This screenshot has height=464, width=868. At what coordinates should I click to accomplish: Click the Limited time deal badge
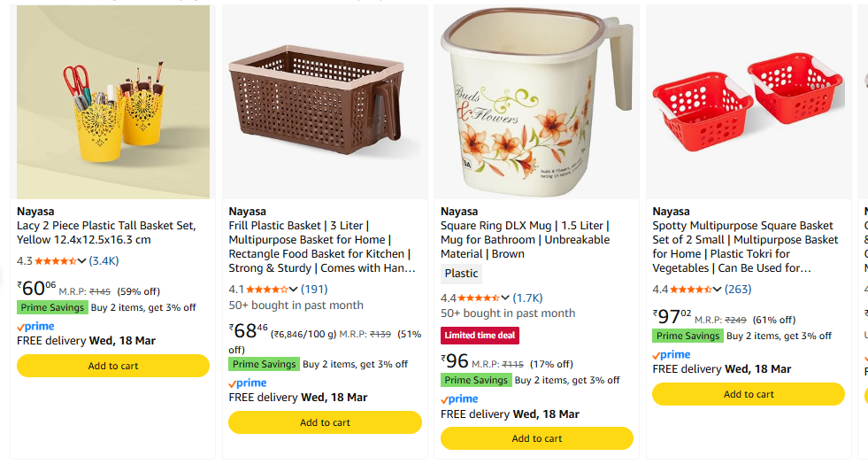point(480,336)
